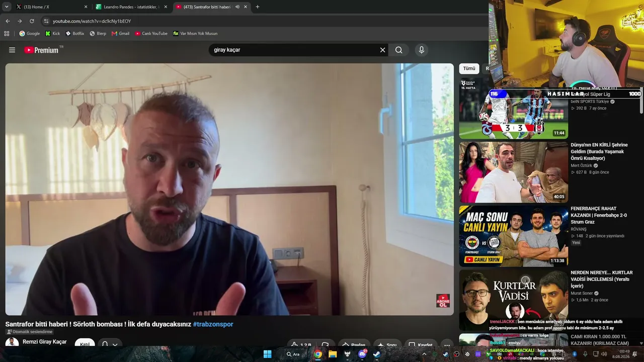Clear the 'giray kaçar' search text
The width and height of the screenshot is (644, 362).
382,50
